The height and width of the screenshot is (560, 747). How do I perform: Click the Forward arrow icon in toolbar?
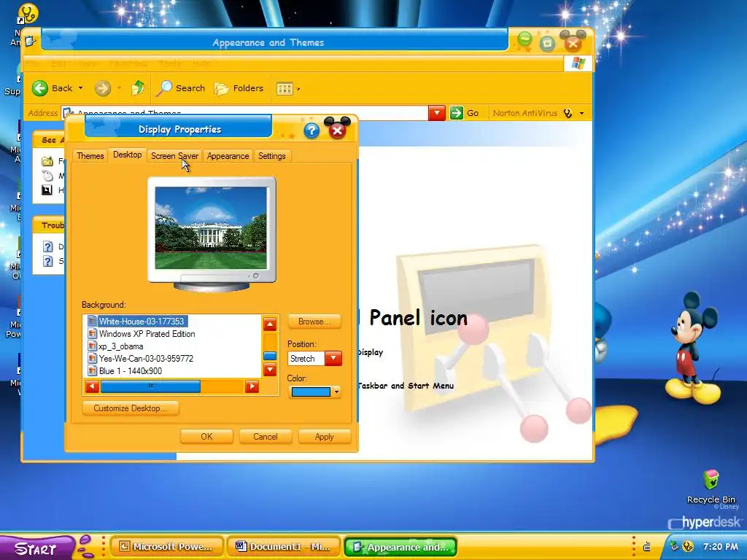coord(102,88)
